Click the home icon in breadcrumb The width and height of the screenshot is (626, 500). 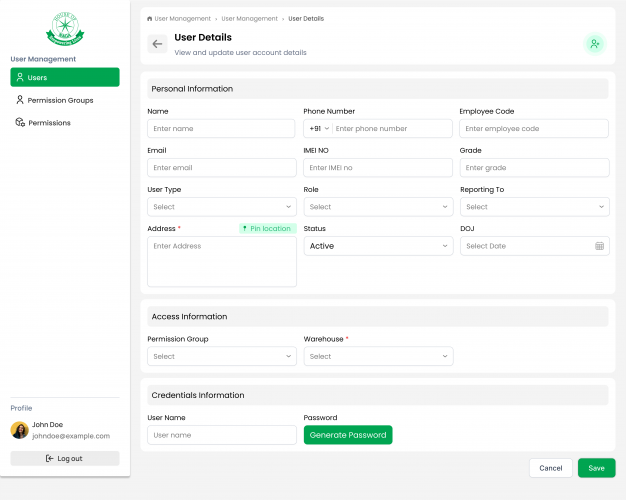(x=150, y=19)
